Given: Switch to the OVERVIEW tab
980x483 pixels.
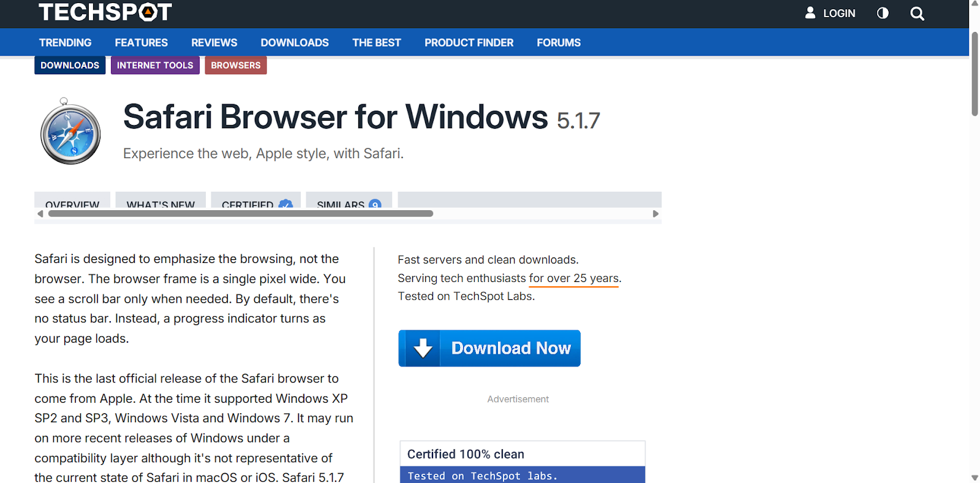Looking at the screenshot, I should [x=72, y=200].
